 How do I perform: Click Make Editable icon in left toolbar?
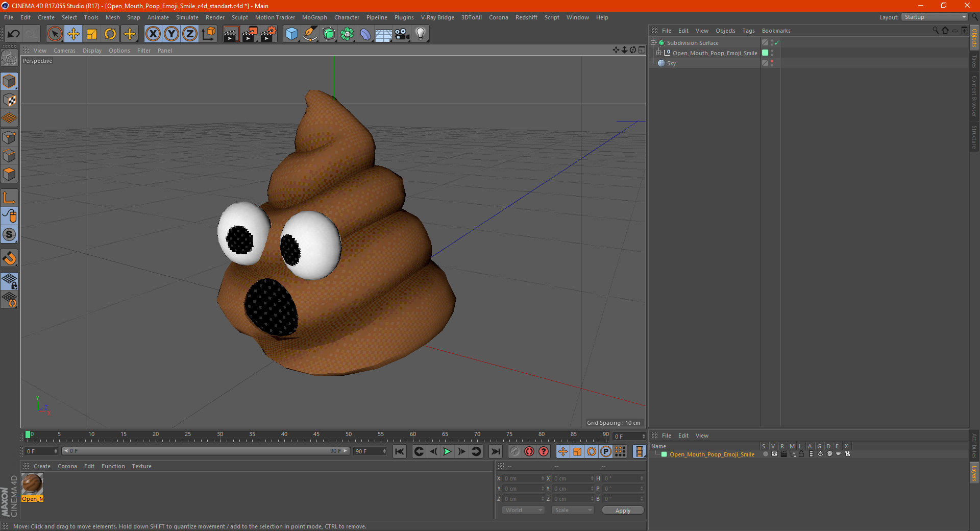pos(9,58)
